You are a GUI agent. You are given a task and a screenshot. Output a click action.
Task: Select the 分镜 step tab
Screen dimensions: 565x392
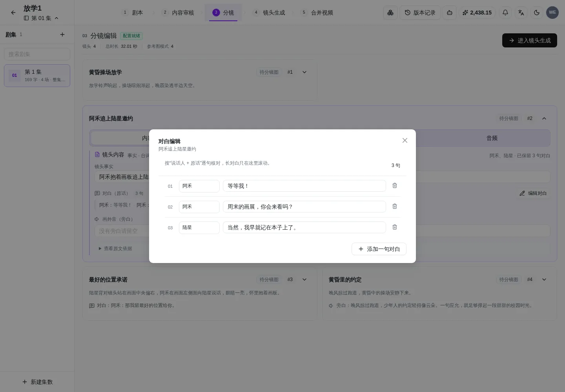[223, 13]
